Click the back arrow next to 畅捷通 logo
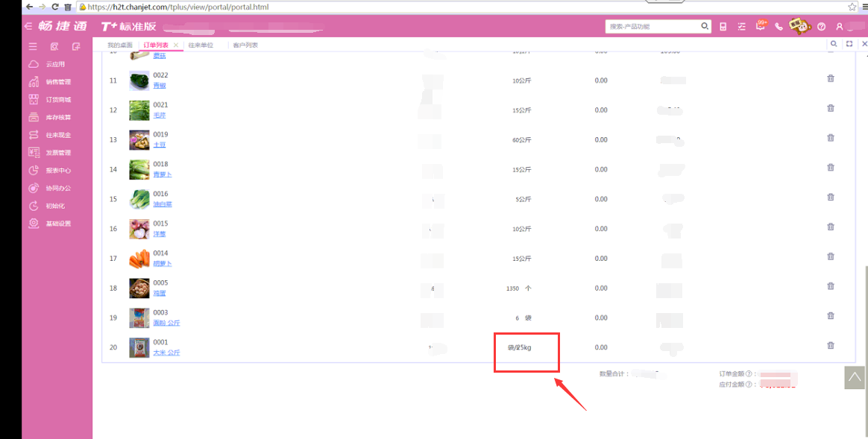Screen dimensions: 868x439 tap(28, 26)
